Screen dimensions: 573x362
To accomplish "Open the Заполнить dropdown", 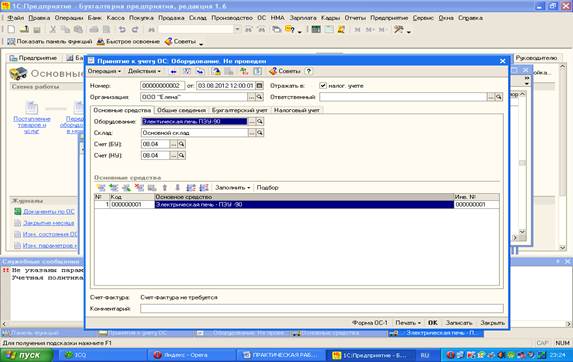I will pos(232,188).
